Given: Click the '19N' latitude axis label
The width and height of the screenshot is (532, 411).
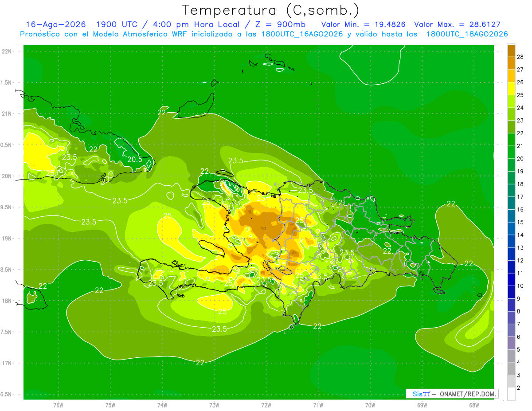Looking at the screenshot, I should pos(7,238).
